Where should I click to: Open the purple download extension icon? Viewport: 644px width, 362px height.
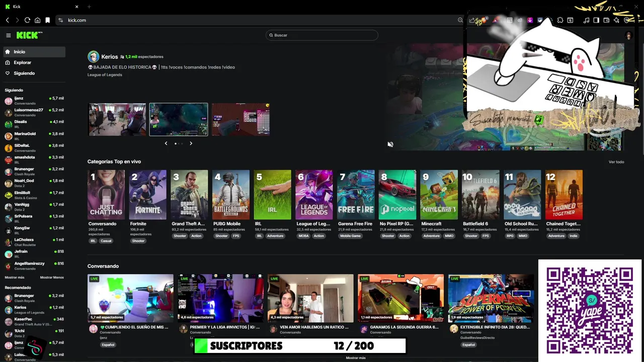[x=530, y=20]
